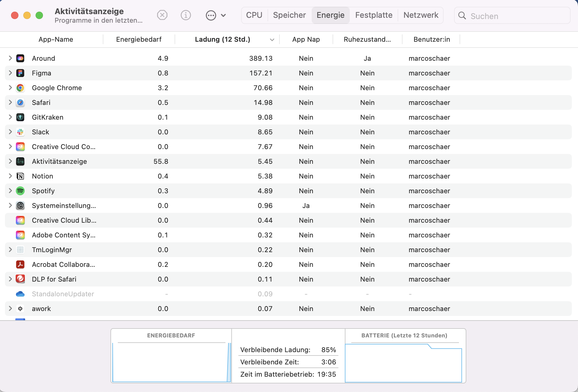Click the 'Ja' Ruhezustand value for Around
This screenshot has height=392, width=578.
(367, 58)
